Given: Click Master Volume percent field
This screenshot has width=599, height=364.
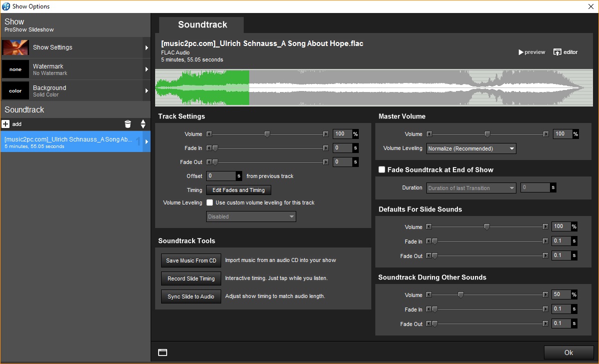Looking at the screenshot, I should pos(562,134).
